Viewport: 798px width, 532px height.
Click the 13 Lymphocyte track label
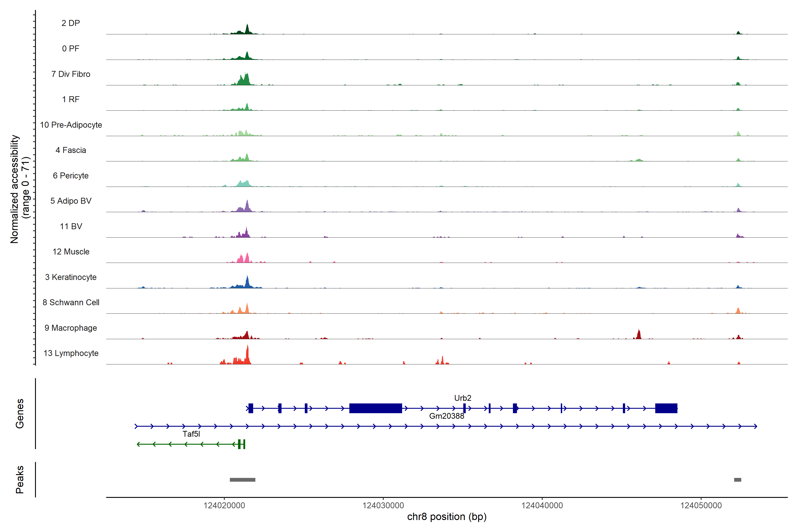71,353
